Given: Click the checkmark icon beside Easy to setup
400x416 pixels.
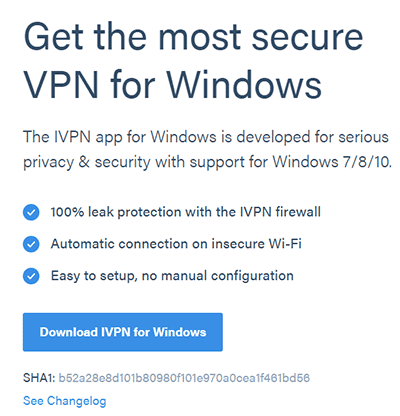Looking at the screenshot, I should (x=31, y=276).
